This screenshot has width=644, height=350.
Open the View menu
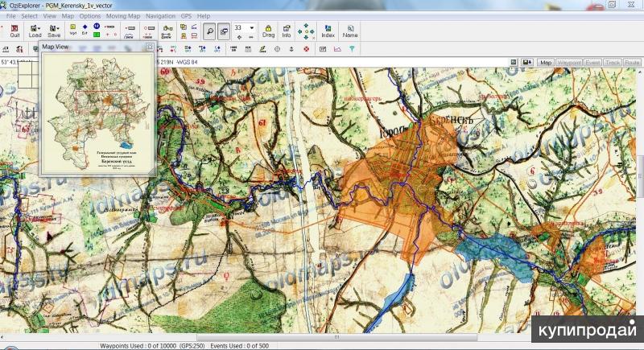(x=49, y=16)
